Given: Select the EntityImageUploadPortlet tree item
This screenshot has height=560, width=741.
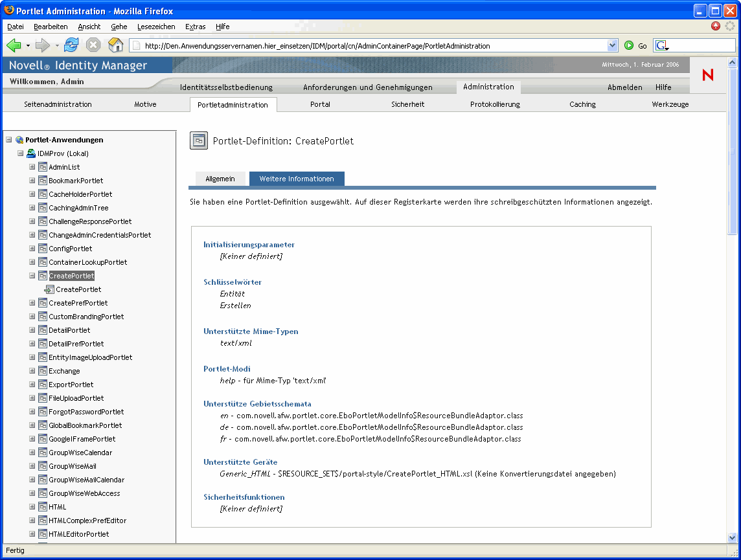Looking at the screenshot, I should click(x=90, y=357).
